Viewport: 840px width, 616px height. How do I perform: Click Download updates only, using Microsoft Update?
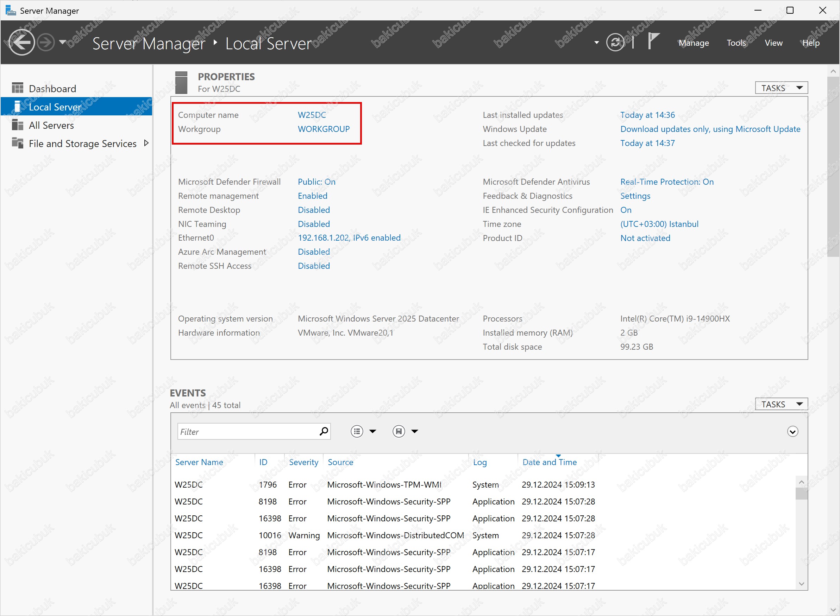point(710,129)
